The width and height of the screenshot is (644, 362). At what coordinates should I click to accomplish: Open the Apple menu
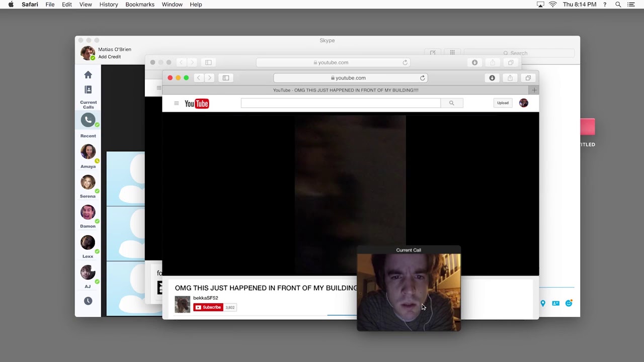pyautogui.click(x=11, y=5)
